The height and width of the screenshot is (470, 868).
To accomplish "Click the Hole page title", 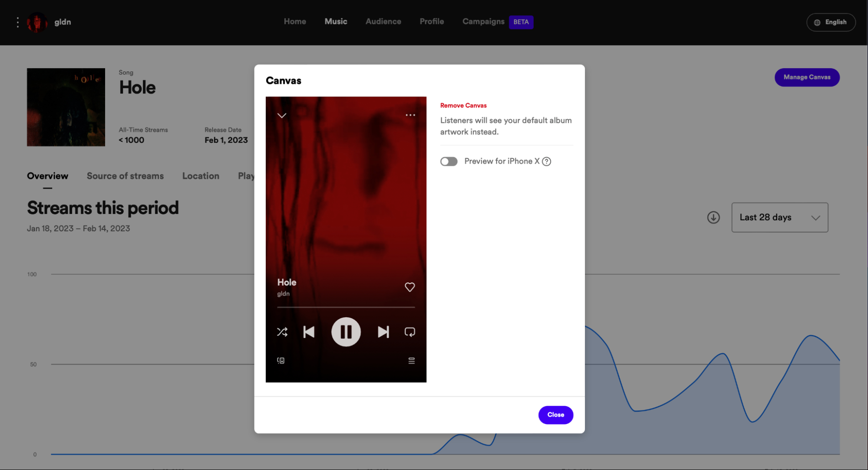I will click(137, 88).
